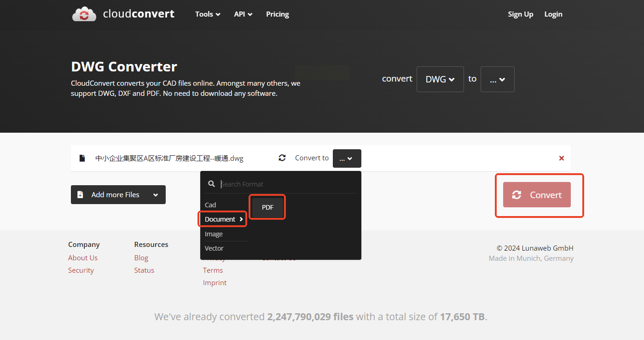The image size is (644, 340).
Task: Expand the Add more Files dropdown arrow
Action: pos(156,195)
